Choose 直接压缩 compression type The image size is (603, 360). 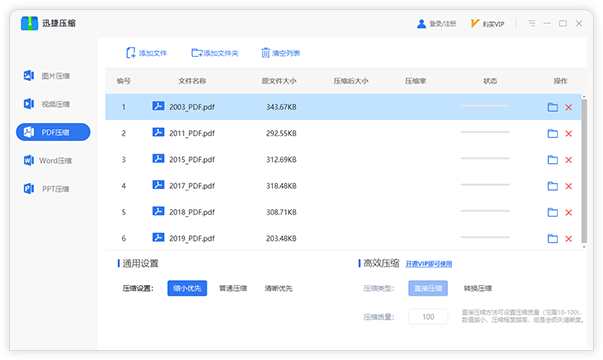pos(428,288)
